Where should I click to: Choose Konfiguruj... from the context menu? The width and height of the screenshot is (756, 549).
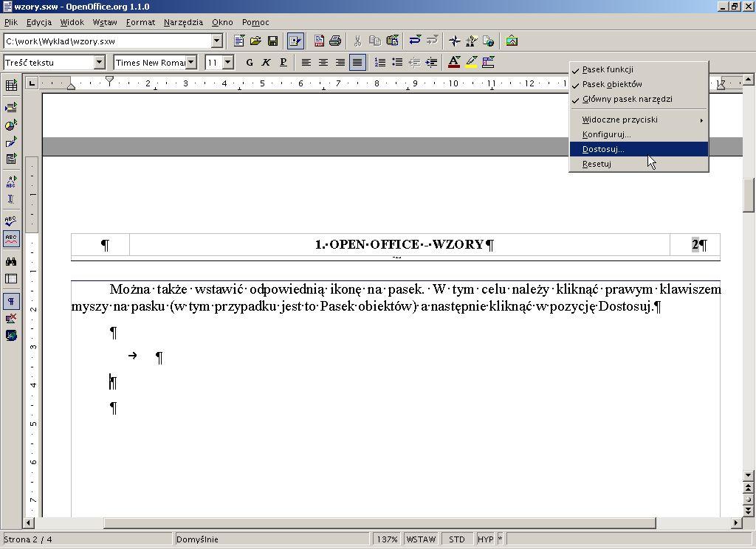point(639,134)
